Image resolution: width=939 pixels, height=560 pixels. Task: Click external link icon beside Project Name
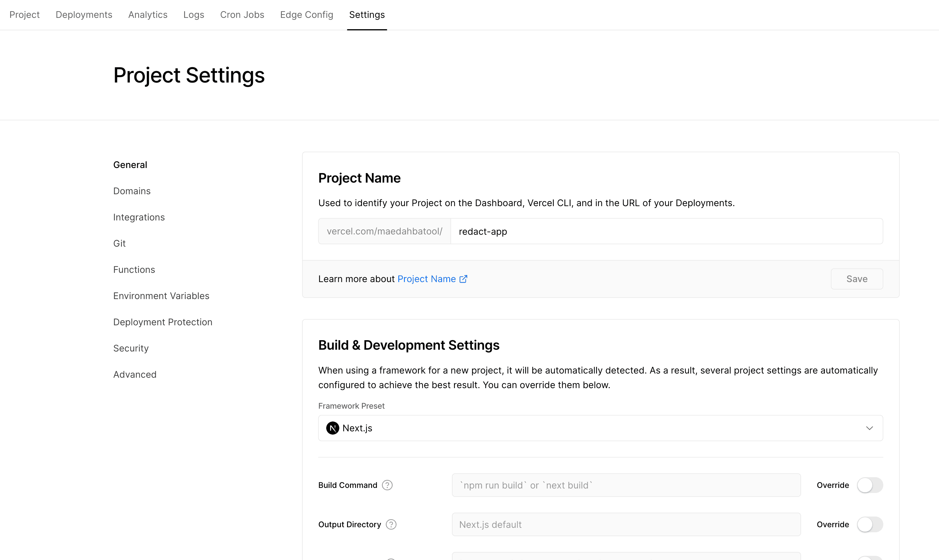click(464, 279)
